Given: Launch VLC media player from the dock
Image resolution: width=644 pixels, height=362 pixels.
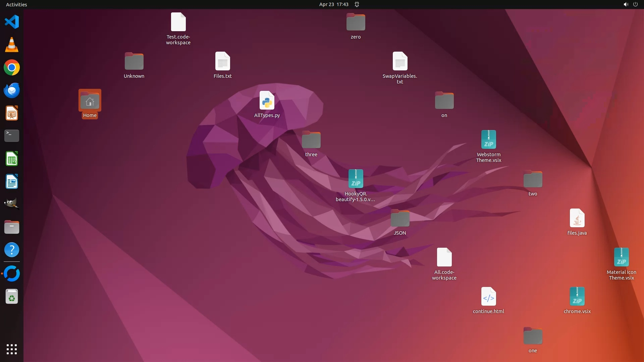Looking at the screenshot, I should click(x=12, y=45).
